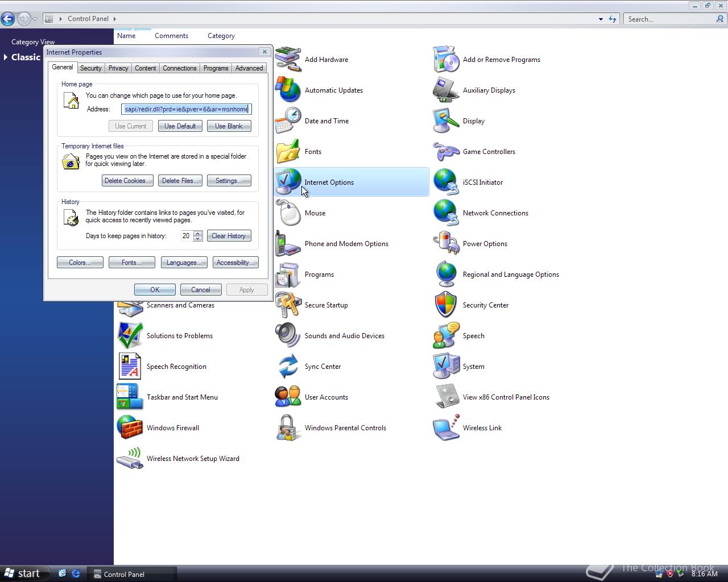Viewport: 728px width, 582px height.
Task: Open the Wireless Network Setup Wizard icon
Action: 130,458
